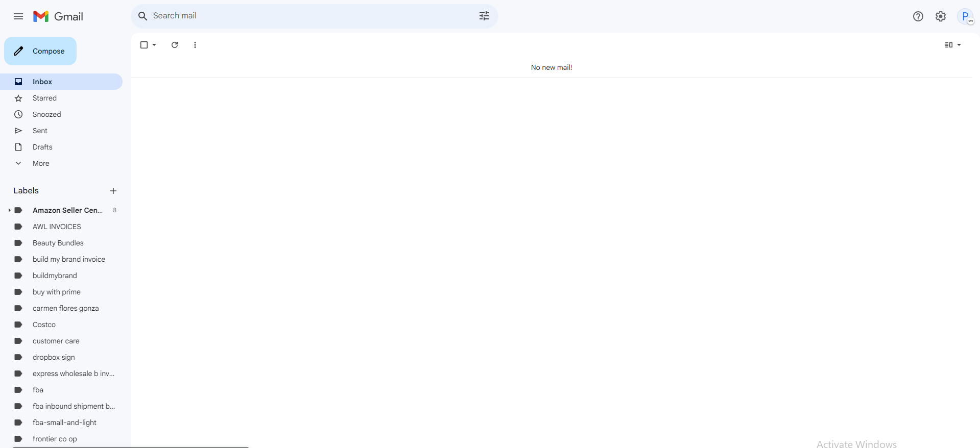The width and height of the screenshot is (980, 448).
Task: Open the Support help icon
Action: click(x=918, y=16)
